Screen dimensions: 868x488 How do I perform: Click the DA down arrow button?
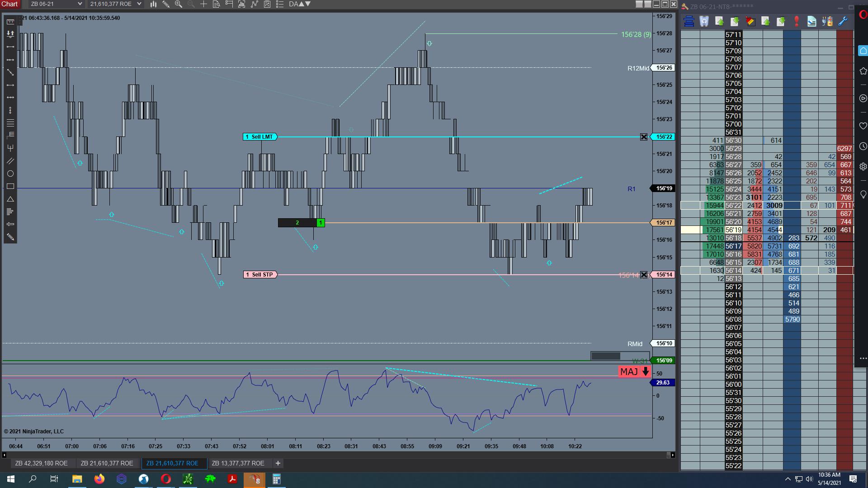pos(308,4)
